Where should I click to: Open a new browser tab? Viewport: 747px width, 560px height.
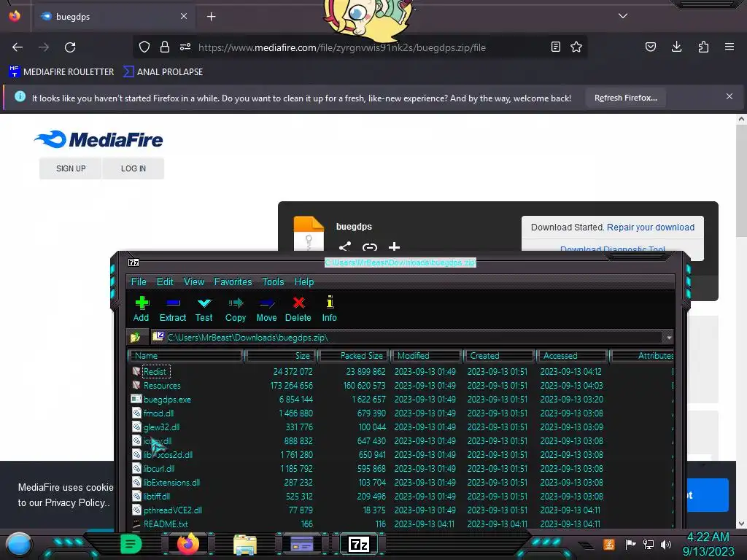click(211, 17)
